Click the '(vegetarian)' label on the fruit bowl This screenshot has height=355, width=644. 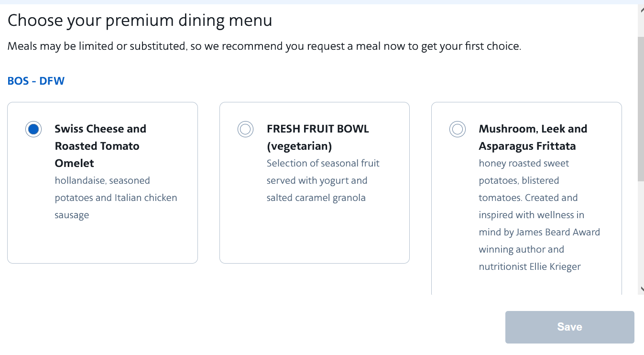point(300,145)
